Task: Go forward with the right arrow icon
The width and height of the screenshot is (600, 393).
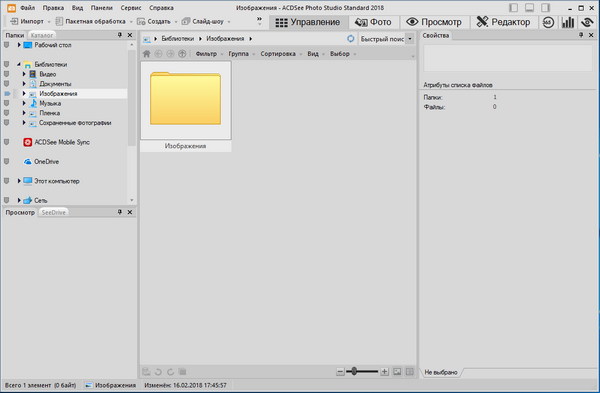Action: [170, 54]
